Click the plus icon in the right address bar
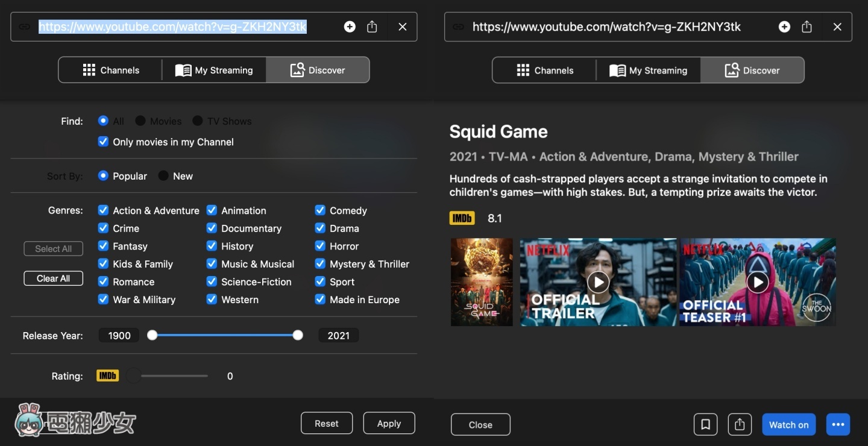Image resolution: width=868 pixels, height=446 pixels. [x=784, y=27]
